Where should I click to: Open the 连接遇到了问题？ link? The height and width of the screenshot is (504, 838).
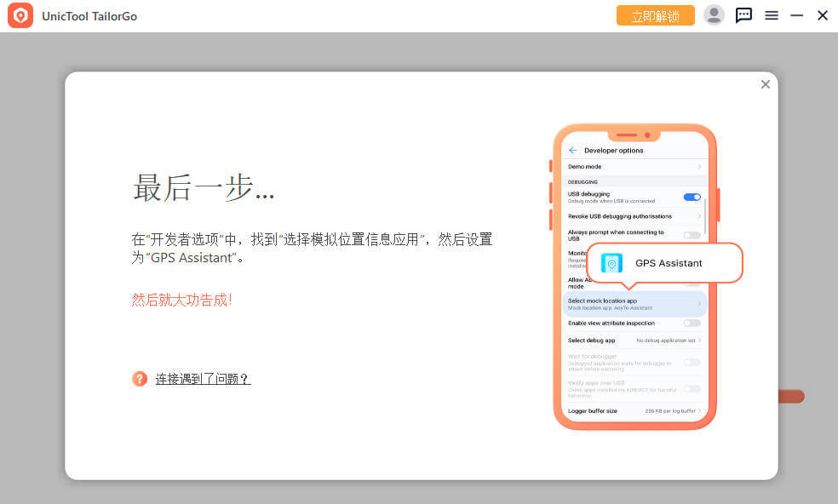[x=203, y=379]
